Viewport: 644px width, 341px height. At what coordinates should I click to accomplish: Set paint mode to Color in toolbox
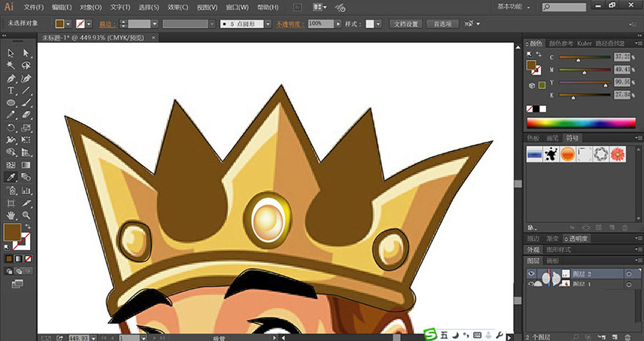tap(9, 259)
